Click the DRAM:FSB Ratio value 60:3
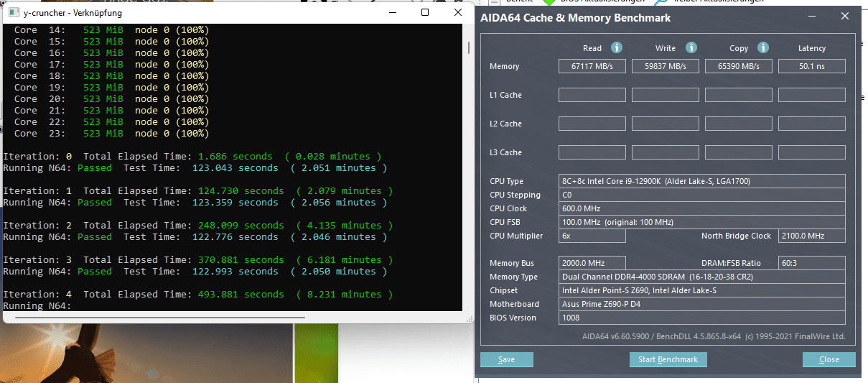This screenshot has height=383, width=868. point(812,263)
